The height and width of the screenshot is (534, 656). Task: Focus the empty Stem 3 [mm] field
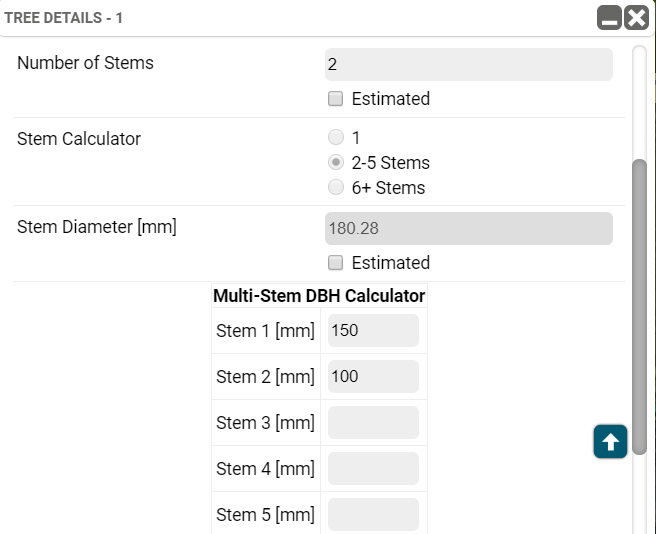tap(373, 423)
